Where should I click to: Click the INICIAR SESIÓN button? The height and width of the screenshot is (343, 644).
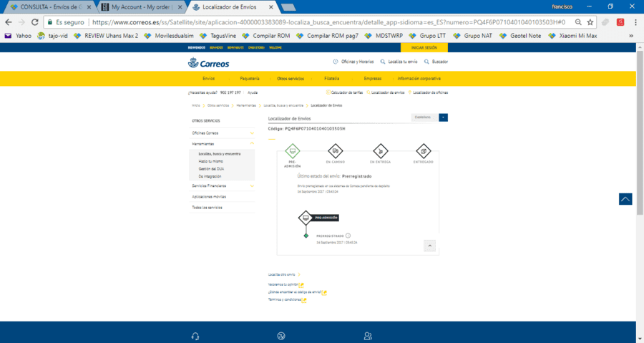tap(424, 48)
